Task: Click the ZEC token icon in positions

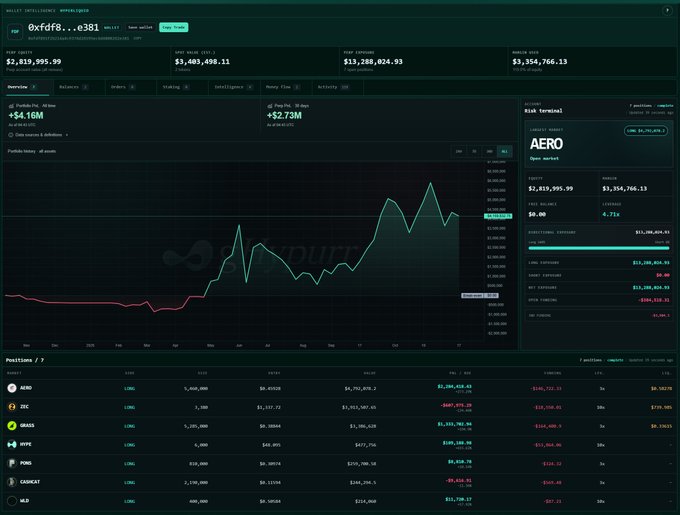Action: [12, 407]
